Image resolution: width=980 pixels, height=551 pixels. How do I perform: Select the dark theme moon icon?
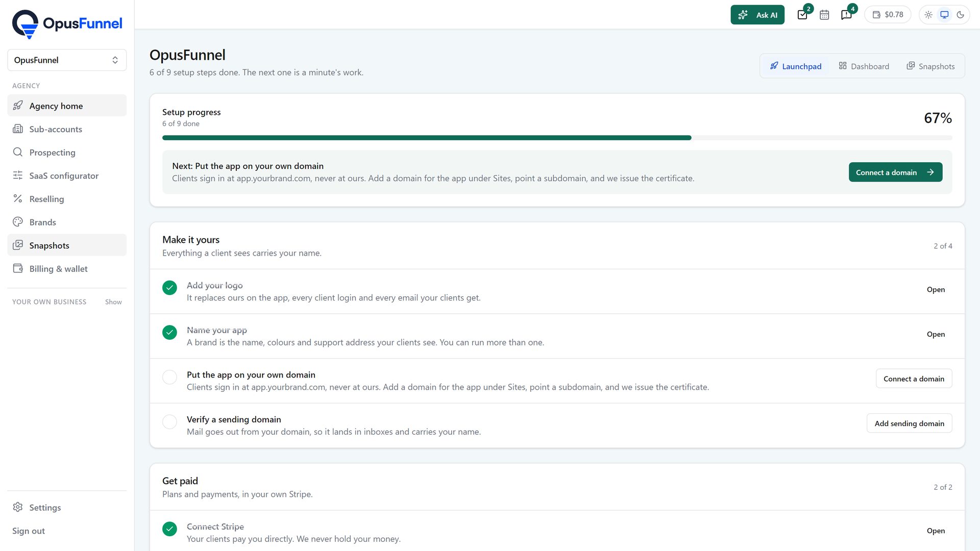click(960, 15)
